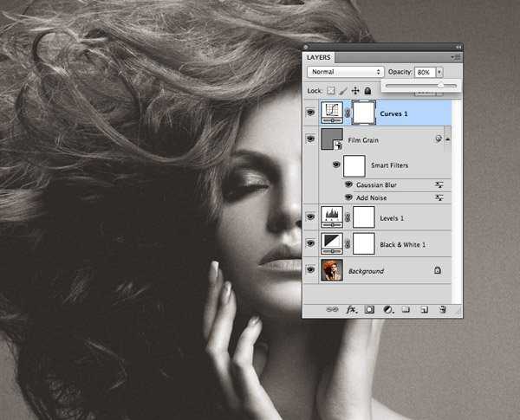
Task: Select the LAYERS tab
Action: pyautogui.click(x=319, y=57)
